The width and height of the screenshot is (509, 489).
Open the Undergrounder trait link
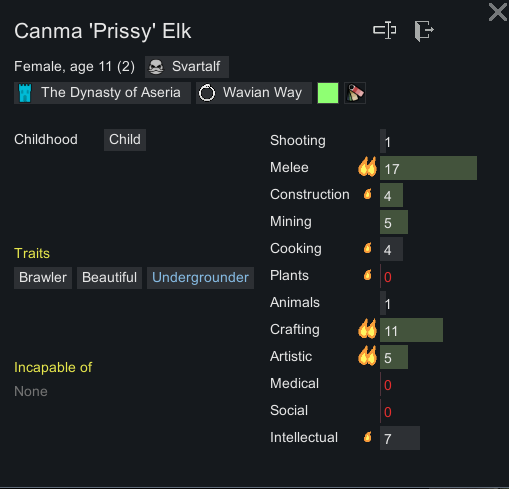point(200,278)
